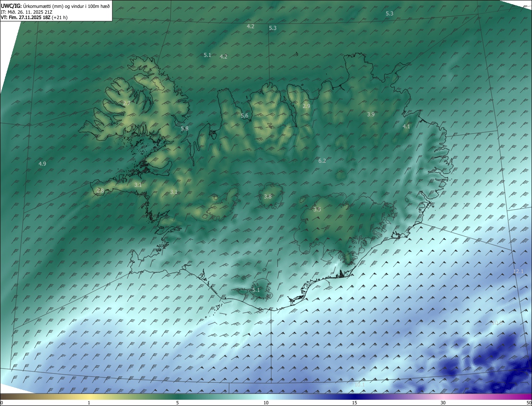Click the colorbar tick label 50
The image size is (532, 406).
click(529, 403)
